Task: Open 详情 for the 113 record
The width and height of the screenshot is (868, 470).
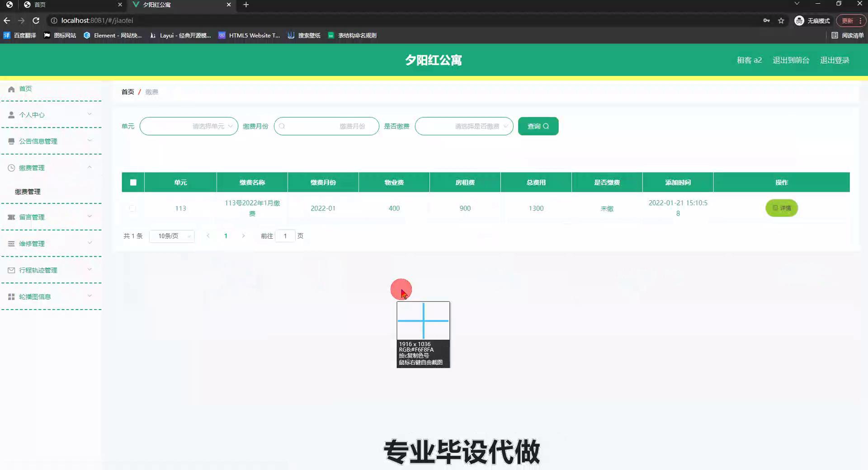Action: [x=781, y=208]
